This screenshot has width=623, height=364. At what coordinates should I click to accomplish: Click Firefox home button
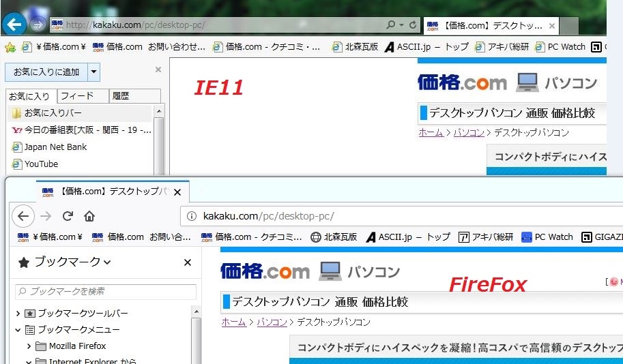[x=89, y=216]
